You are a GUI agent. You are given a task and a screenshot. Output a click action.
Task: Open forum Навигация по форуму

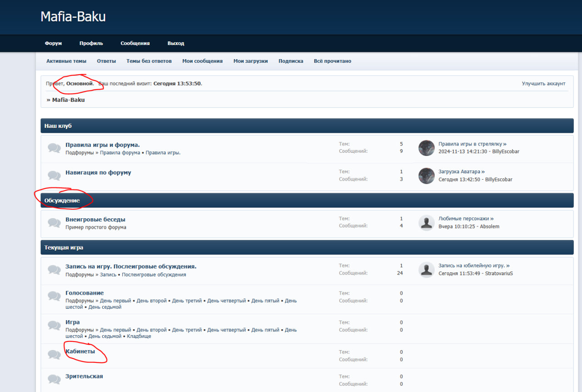click(98, 172)
